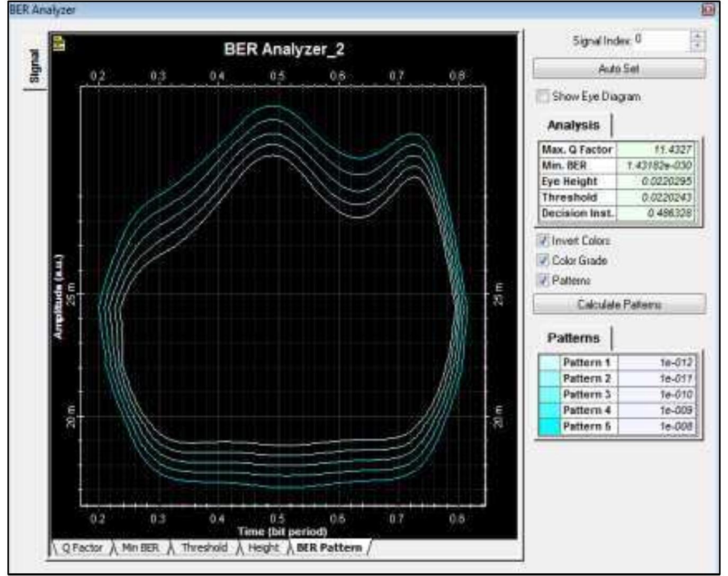Select the Min. BER value cell
The image size is (728, 576).
point(655,166)
